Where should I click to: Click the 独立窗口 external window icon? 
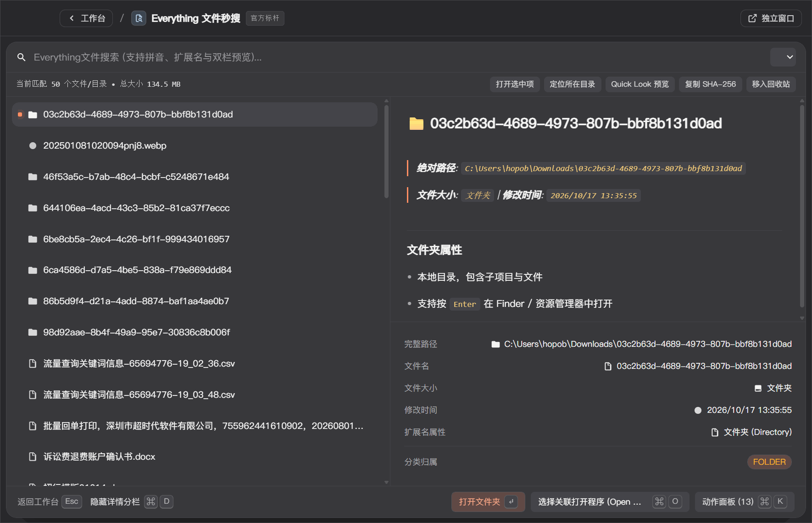[752, 18]
